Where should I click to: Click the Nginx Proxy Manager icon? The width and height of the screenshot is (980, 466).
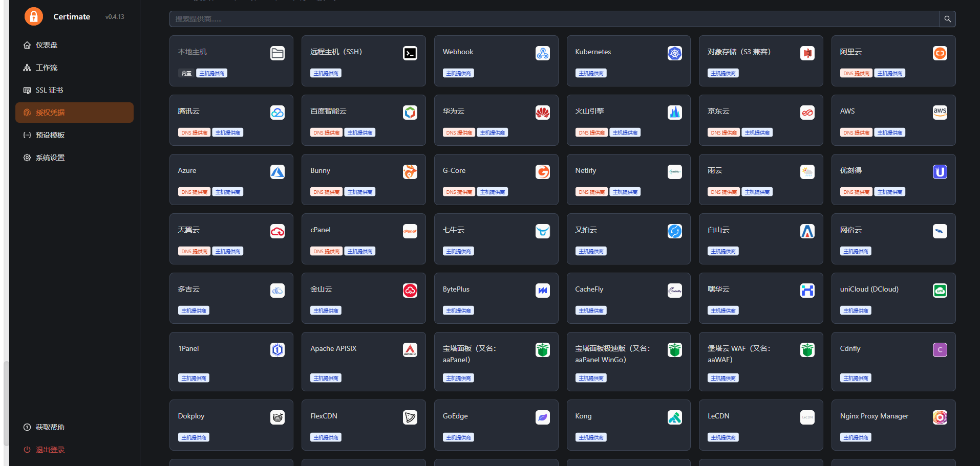pyautogui.click(x=940, y=417)
